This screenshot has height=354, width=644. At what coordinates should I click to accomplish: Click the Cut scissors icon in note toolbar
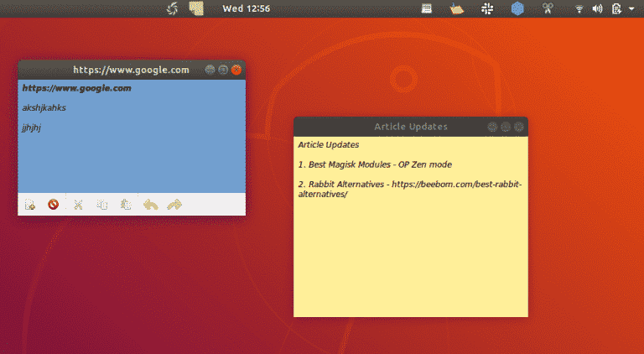point(78,204)
